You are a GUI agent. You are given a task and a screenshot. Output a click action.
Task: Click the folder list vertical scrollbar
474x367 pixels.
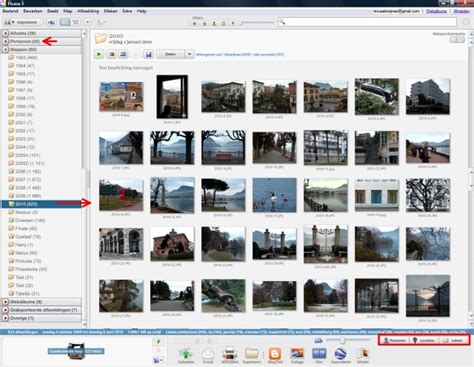(85, 178)
